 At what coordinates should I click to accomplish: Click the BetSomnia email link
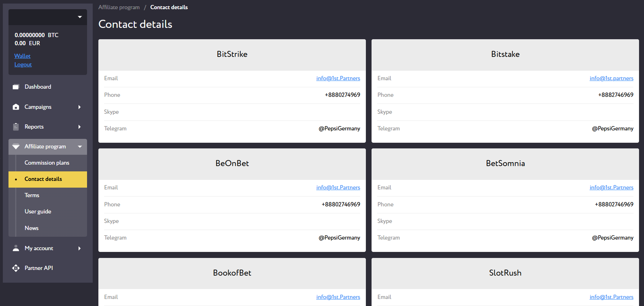coord(611,188)
